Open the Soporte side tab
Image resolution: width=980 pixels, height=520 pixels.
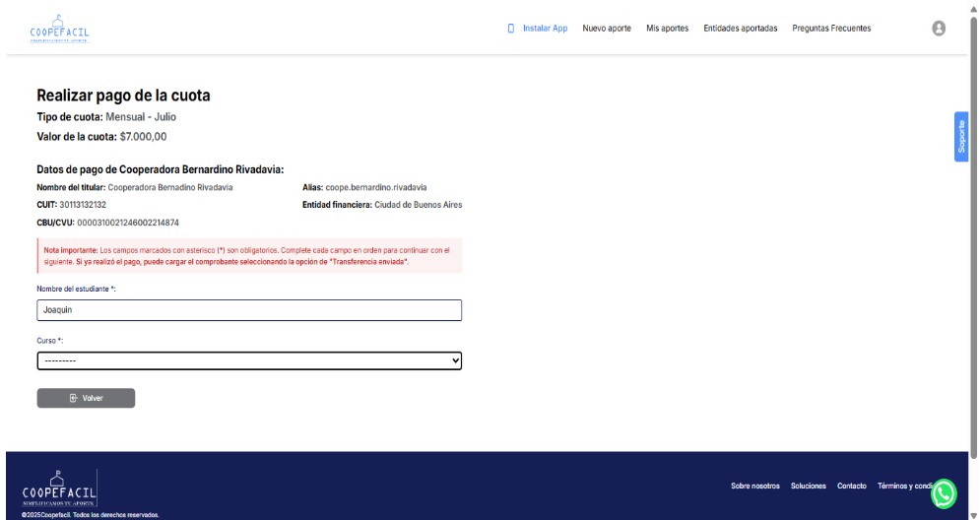point(961,137)
